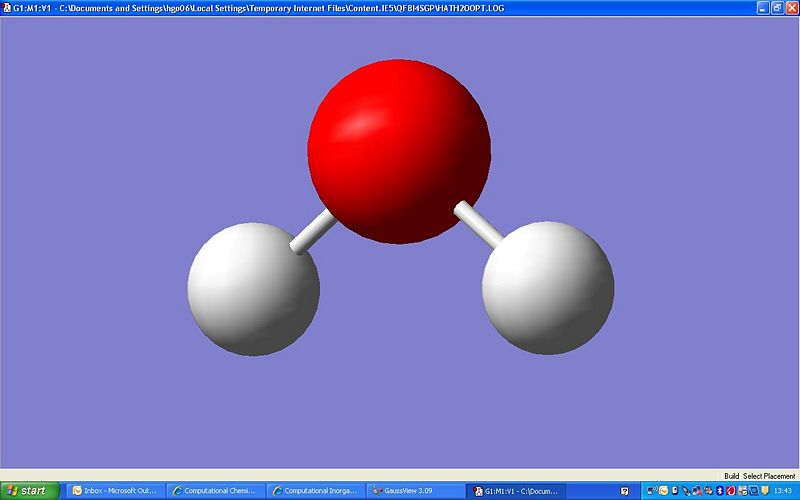This screenshot has width=800, height=500.
Task: Open the Windows Start menu
Action: [x=30, y=491]
